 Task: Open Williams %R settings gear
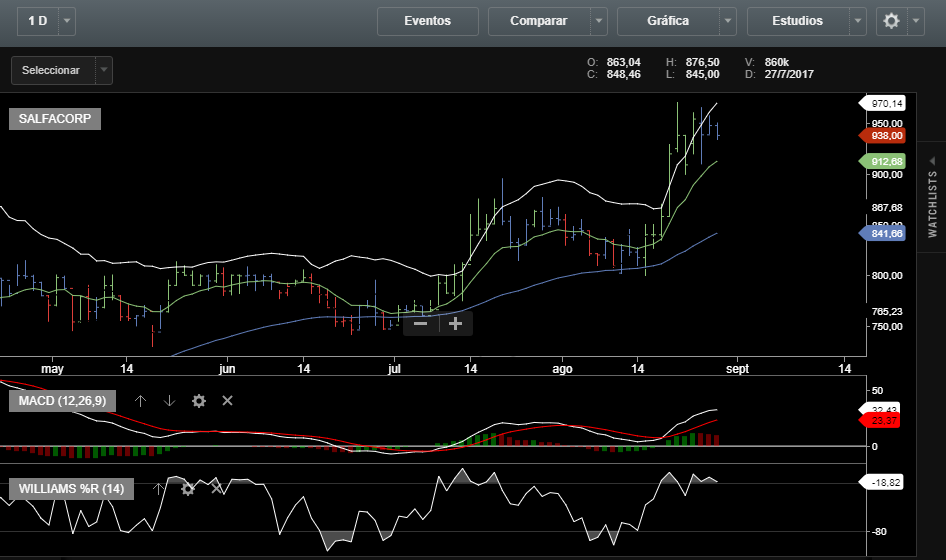click(x=187, y=489)
